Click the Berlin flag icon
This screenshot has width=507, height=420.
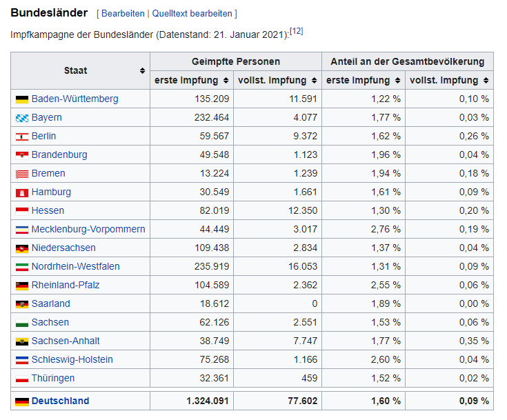tap(21, 137)
